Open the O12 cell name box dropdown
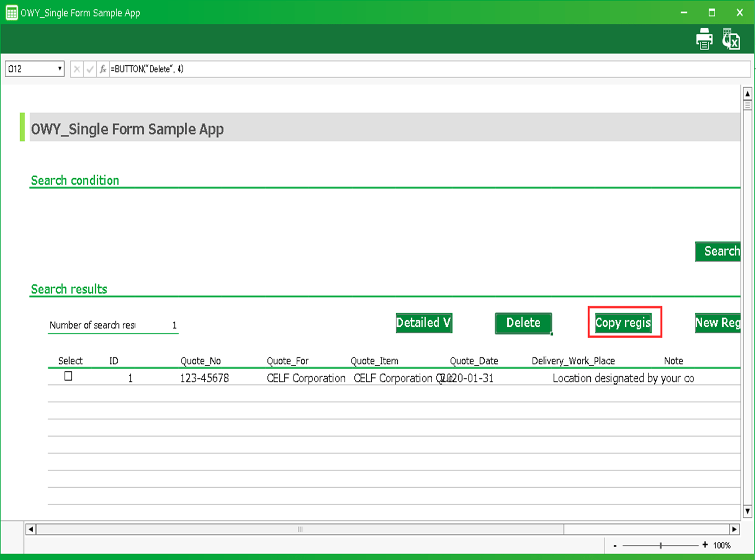The width and height of the screenshot is (756, 560). click(59, 69)
